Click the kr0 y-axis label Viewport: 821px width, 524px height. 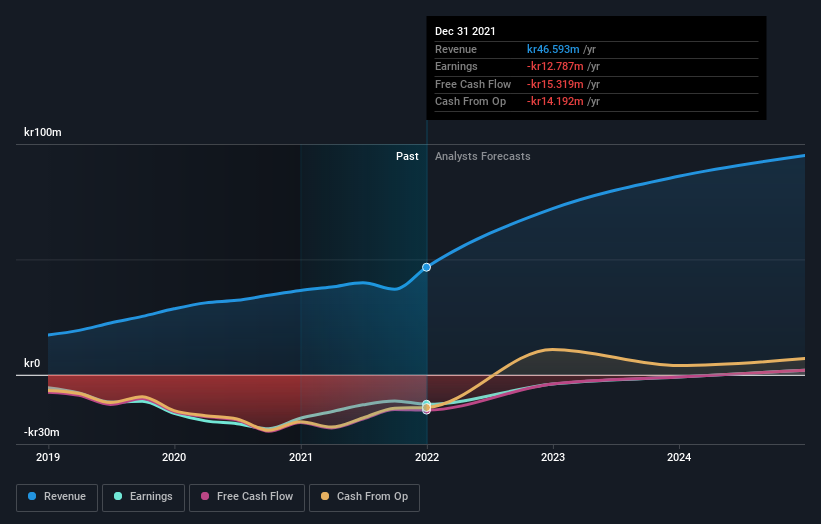[x=32, y=363]
